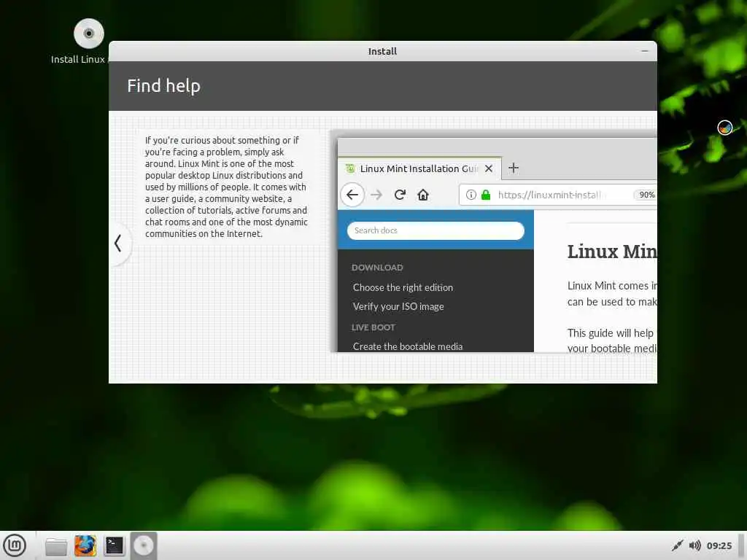Open a new tab with plus button
Viewport: 747px width, 560px height.
coord(514,168)
